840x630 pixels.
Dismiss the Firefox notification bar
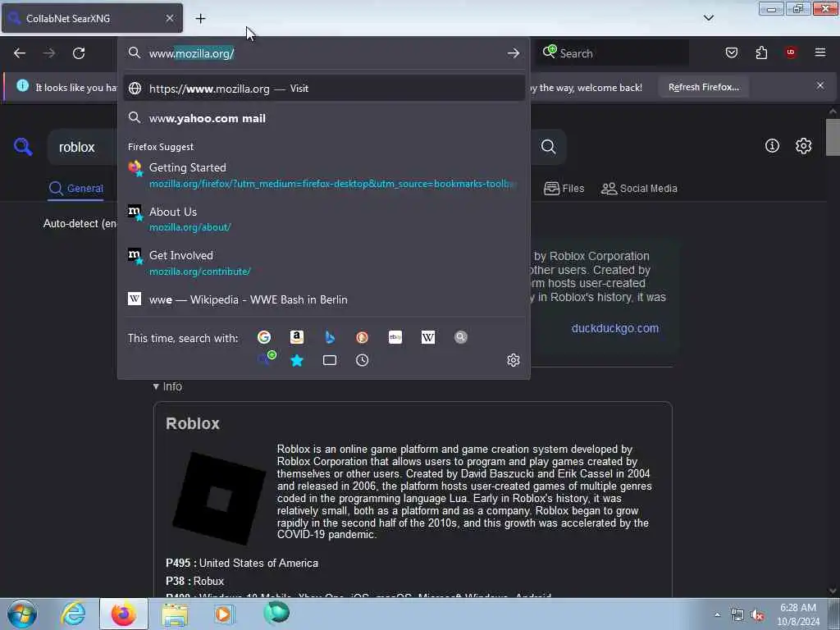point(820,85)
